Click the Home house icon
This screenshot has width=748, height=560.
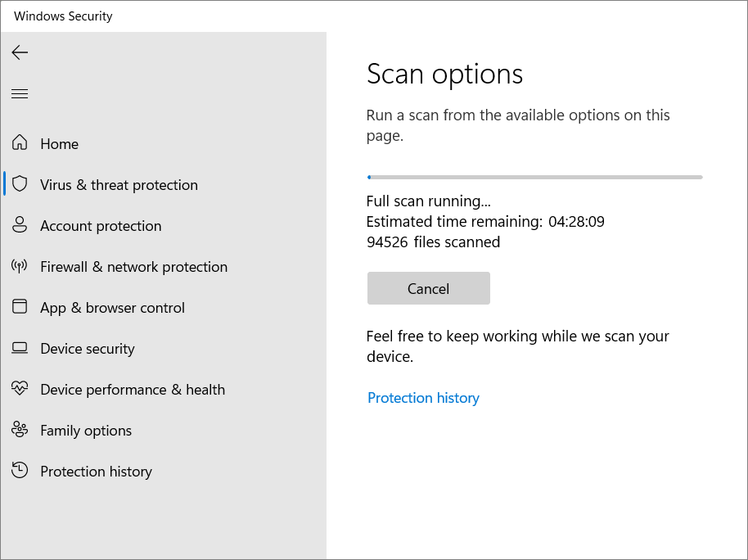point(20,142)
